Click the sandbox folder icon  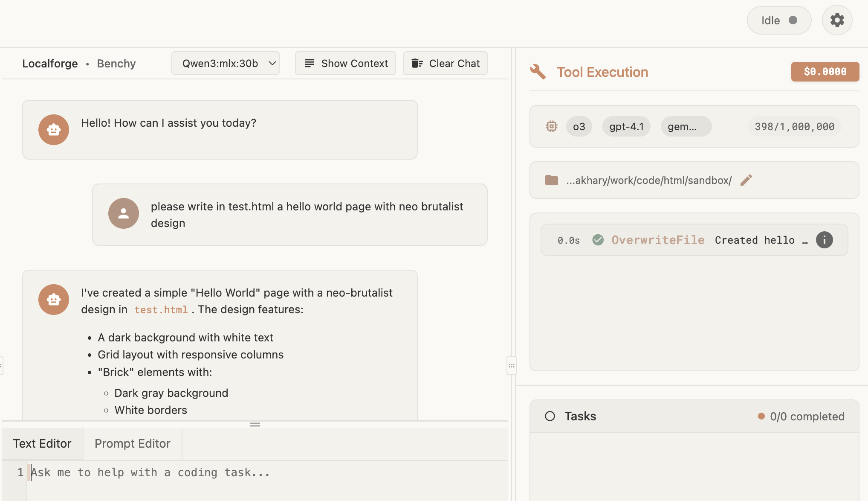tap(552, 180)
